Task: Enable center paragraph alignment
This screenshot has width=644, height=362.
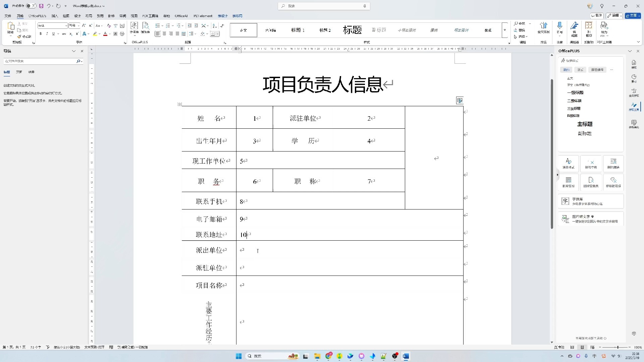Action: tap(164, 34)
